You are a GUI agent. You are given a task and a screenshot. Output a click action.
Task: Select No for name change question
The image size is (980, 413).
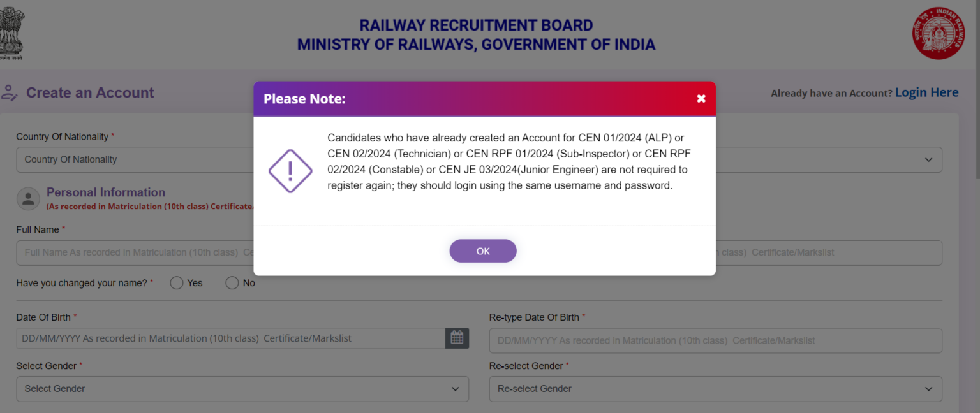pyautogui.click(x=232, y=282)
